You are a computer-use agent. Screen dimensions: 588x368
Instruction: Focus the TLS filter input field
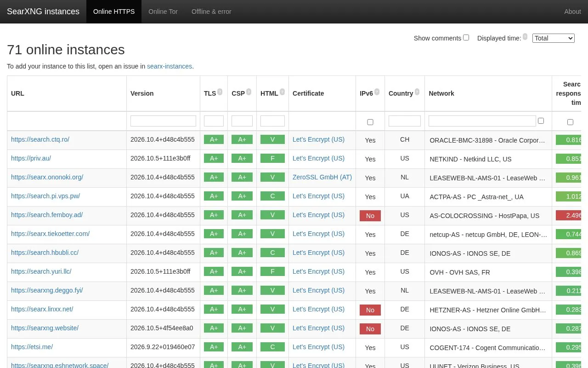point(214,121)
